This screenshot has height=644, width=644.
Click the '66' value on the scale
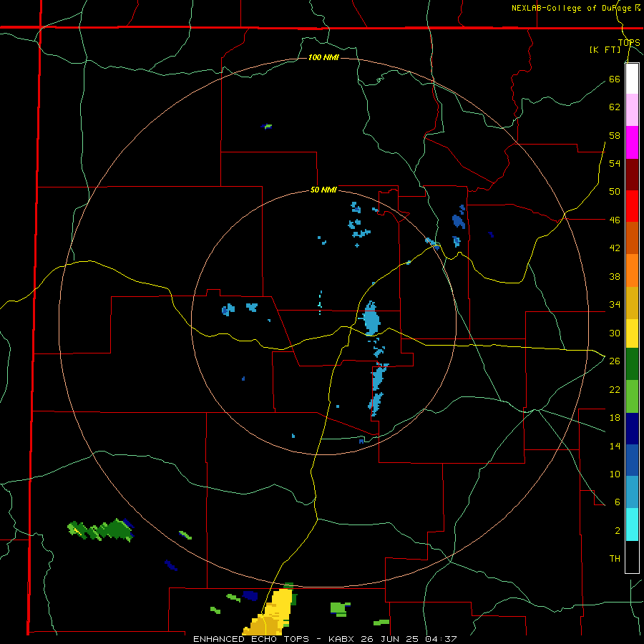pyautogui.click(x=615, y=79)
